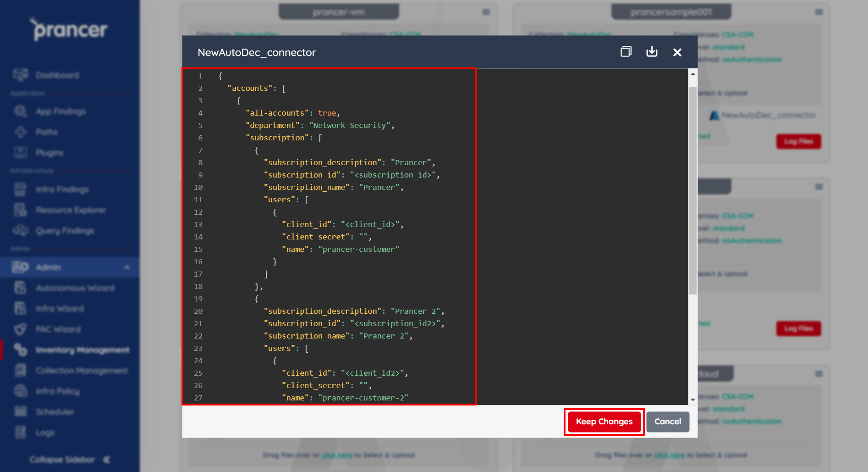
Task: Click the Scheduler sidebar icon
Action: [21, 411]
